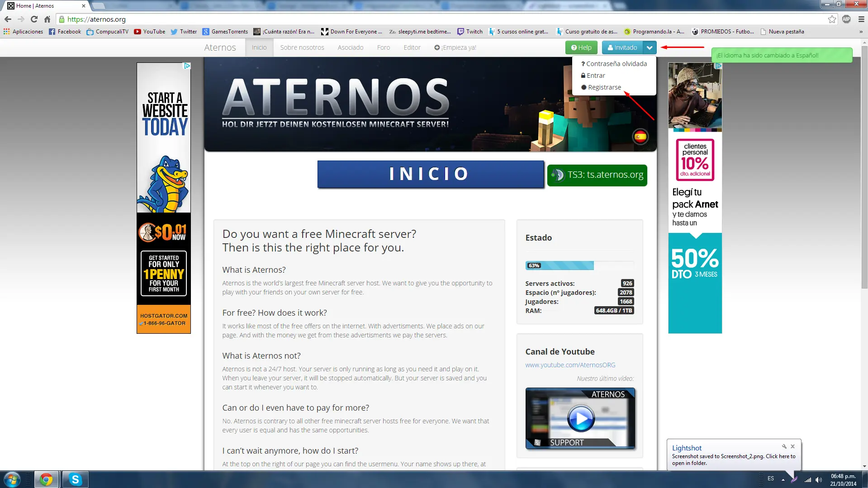Click the Lightshot notification to open folder

click(x=734, y=460)
